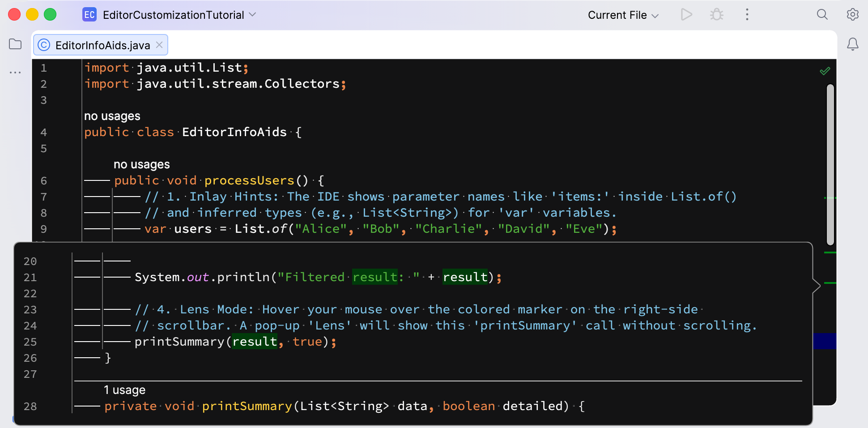Click the "Alice" string literal

pos(320,229)
